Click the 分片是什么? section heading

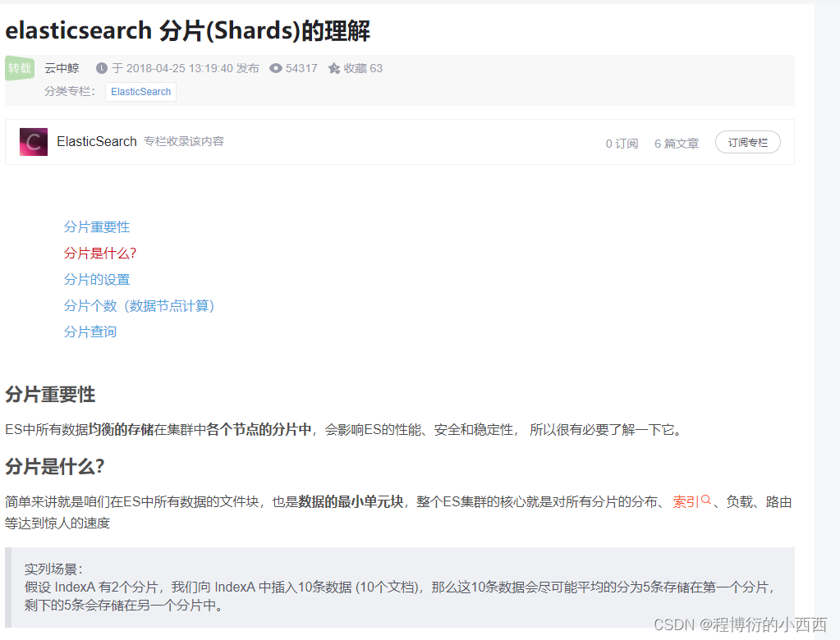point(55,467)
